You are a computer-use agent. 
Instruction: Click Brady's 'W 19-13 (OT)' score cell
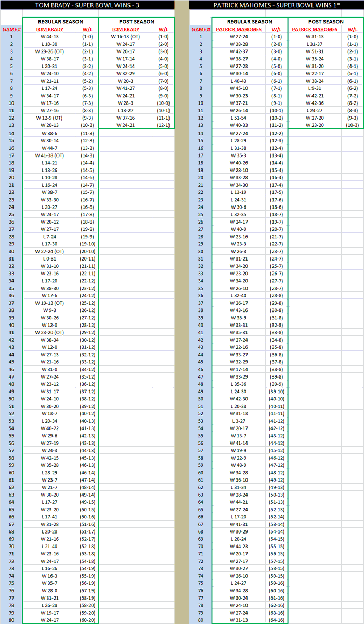click(49, 303)
